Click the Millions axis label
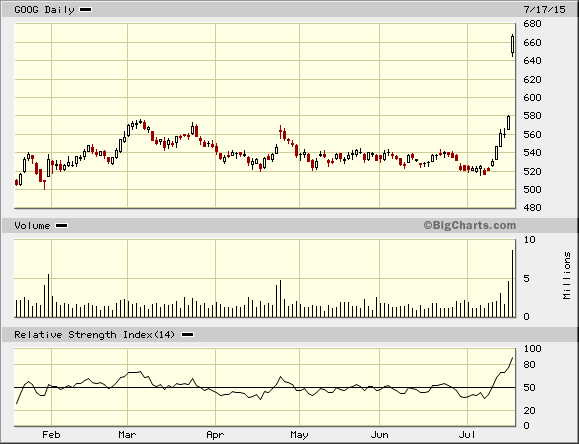Viewport: 579px width, 444px height. [x=567, y=276]
